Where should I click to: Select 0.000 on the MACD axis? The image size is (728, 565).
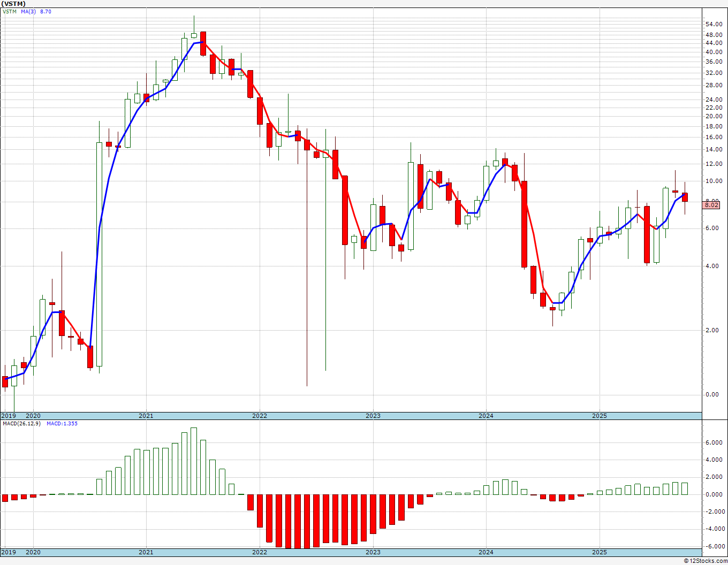tap(715, 494)
